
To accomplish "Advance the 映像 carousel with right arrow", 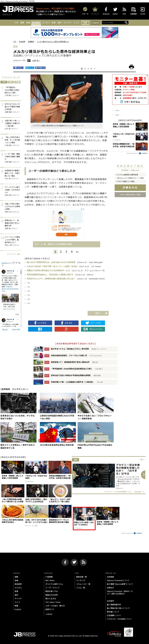I will coord(143,474).
